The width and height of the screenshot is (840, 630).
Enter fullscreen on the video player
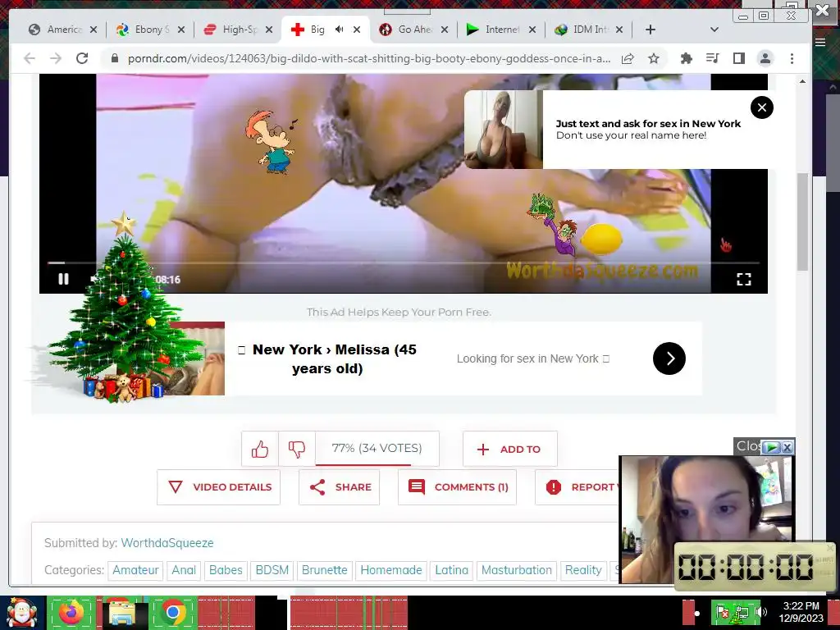coord(743,279)
